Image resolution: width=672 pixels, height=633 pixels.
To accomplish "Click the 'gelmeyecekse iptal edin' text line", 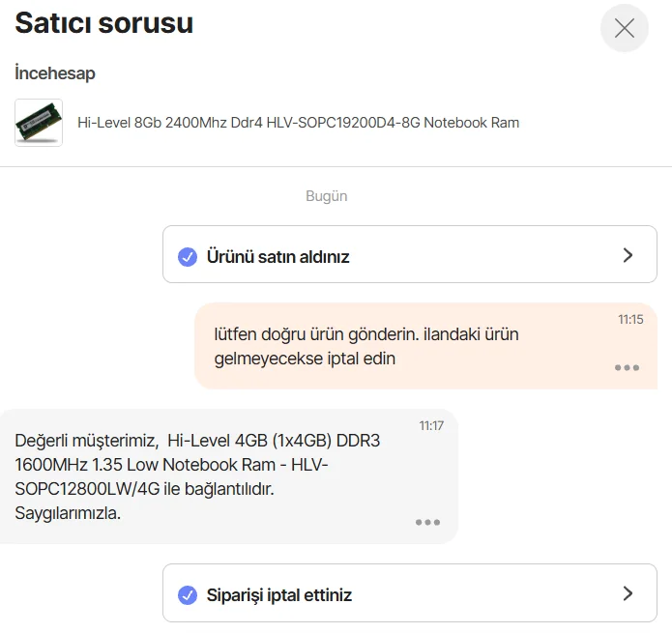I will pos(305,359).
